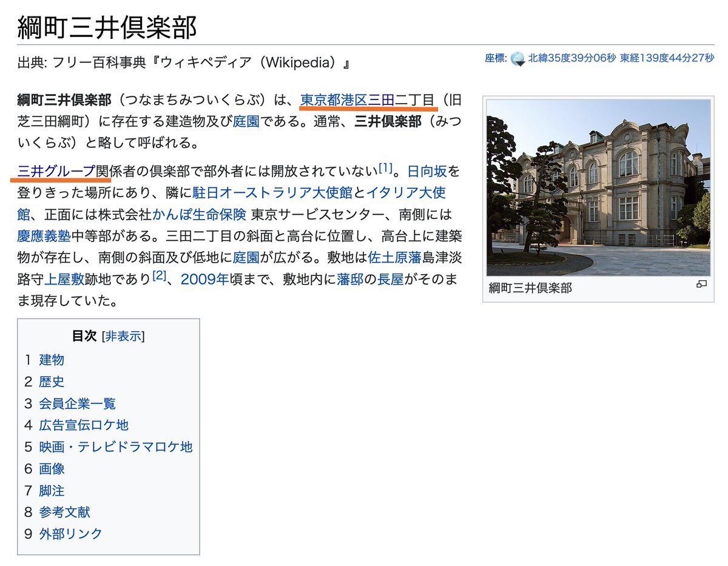This screenshot has height=566, width=728.
Task: Hide the contents using 非表示 toggle
Action: click(x=123, y=336)
